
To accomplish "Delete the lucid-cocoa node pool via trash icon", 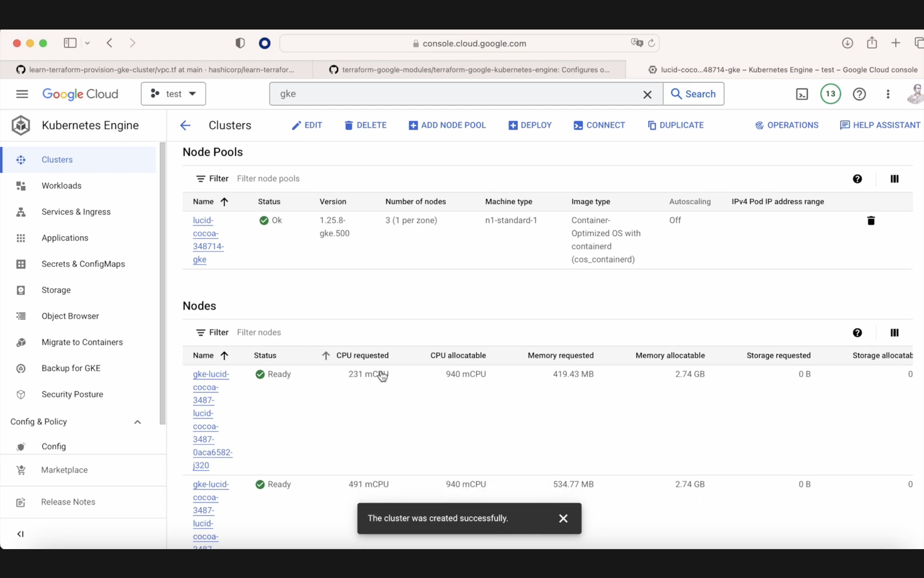I will point(871,221).
